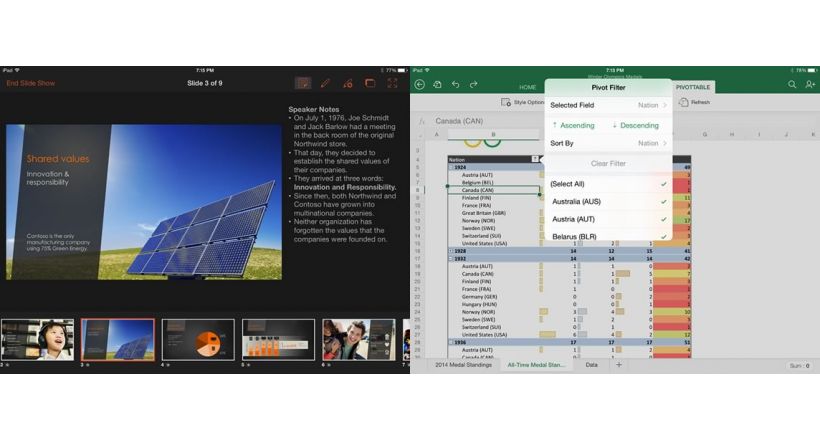This screenshot has height=440, width=820.
Task: Select column B header in Excel
Action: (x=493, y=134)
